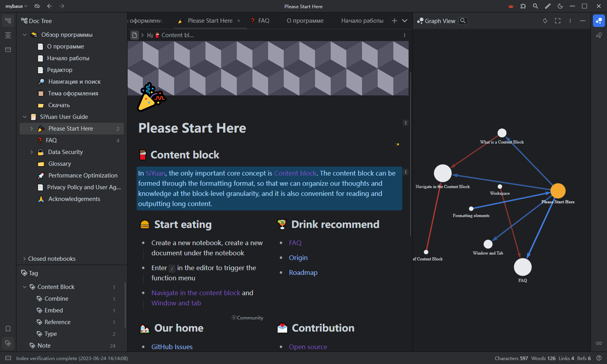Collapse the SiYuan User Guide notebook
This screenshot has width=607, height=364.
click(x=25, y=117)
